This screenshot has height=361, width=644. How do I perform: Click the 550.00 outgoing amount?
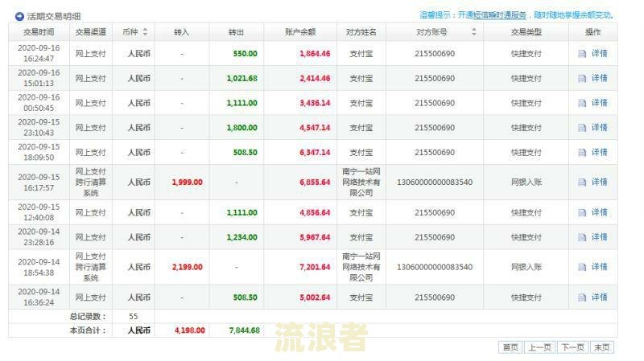(246, 54)
